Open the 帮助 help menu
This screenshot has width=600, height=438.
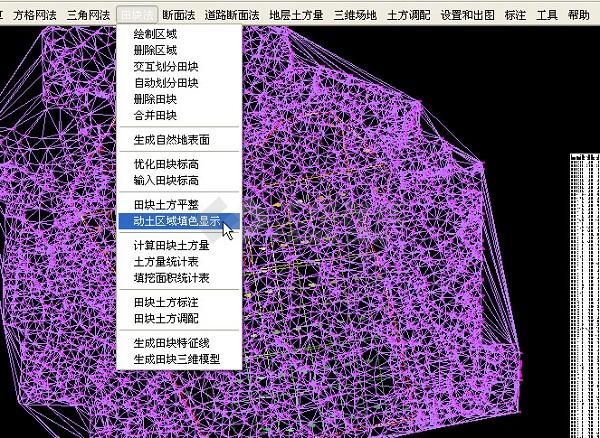point(578,15)
